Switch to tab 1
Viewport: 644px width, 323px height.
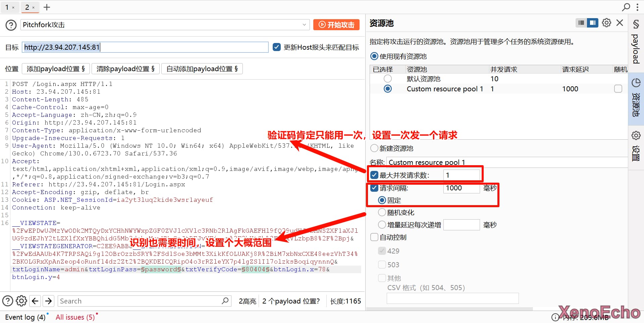tap(7, 7)
